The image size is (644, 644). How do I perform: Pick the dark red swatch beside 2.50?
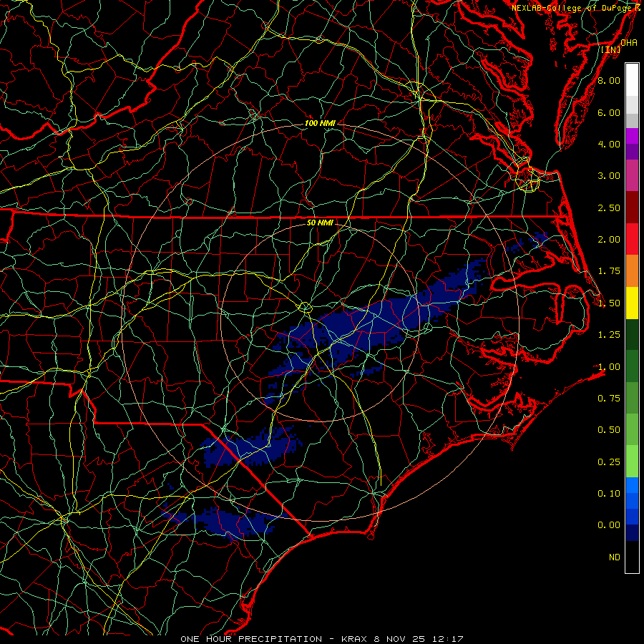pos(632,208)
